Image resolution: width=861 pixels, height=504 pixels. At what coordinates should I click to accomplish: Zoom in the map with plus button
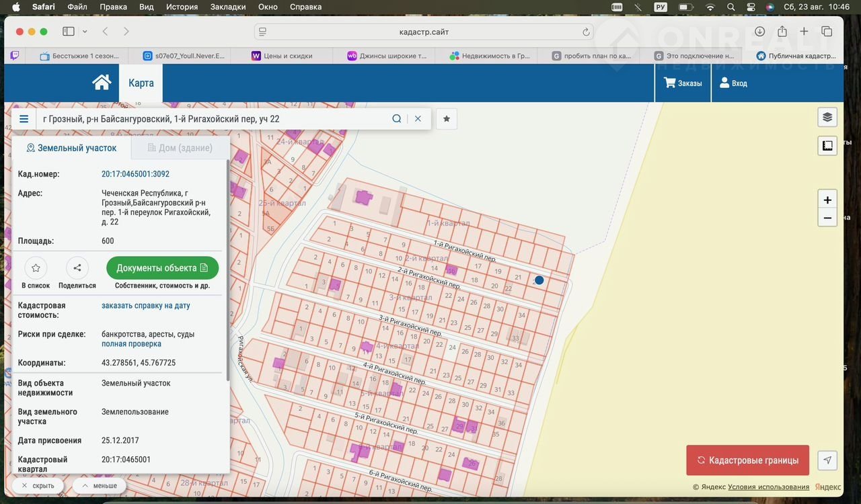(x=827, y=200)
